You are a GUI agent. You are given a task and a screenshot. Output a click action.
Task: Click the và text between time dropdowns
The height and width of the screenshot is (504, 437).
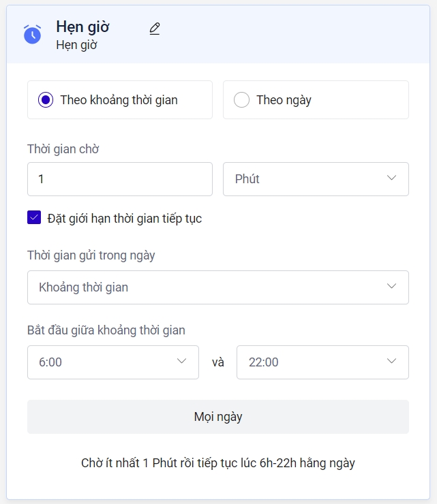click(218, 362)
